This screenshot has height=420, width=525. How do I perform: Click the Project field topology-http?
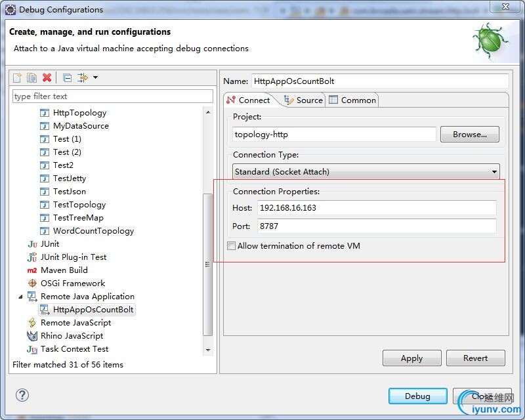334,135
